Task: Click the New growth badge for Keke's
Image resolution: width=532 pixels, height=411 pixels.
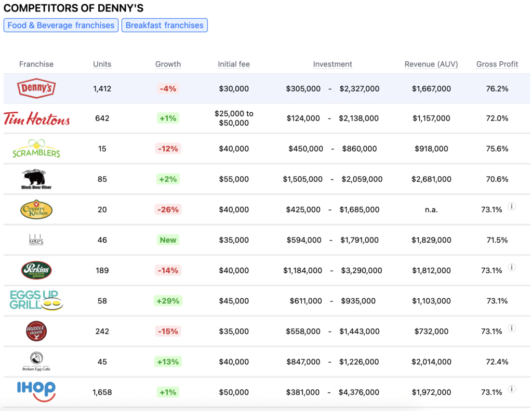Action: click(x=168, y=240)
